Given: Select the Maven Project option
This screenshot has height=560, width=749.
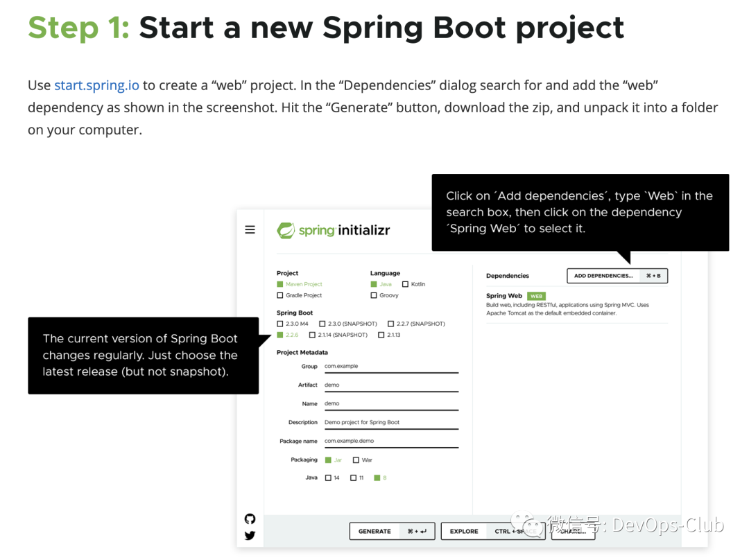Looking at the screenshot, I should (x=300, y=284).
